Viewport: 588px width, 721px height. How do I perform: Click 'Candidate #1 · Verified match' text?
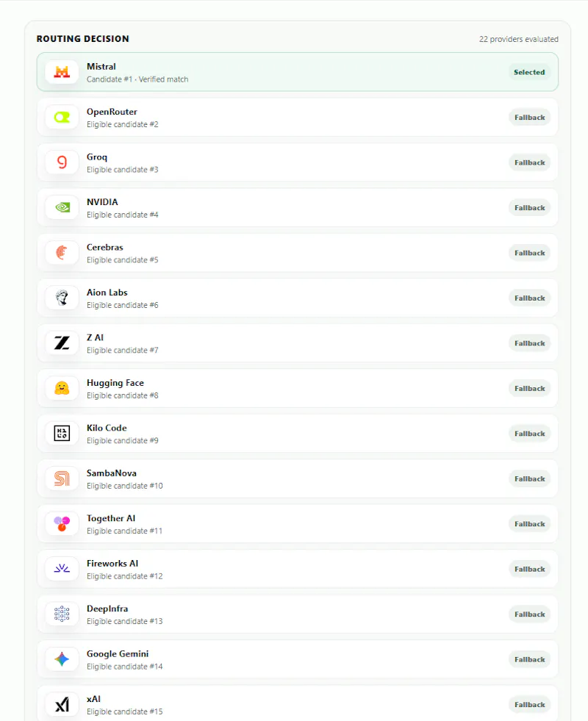(x=137, y=79)
